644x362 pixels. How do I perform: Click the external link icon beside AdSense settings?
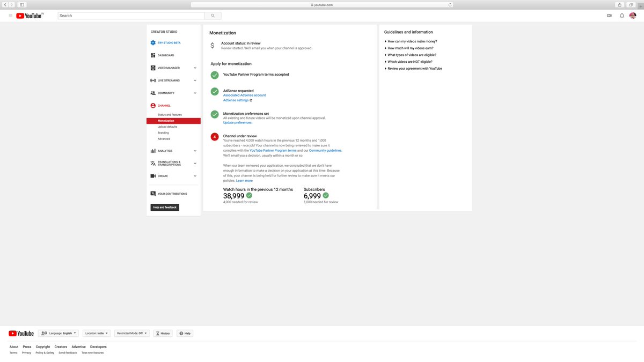(x=251, y=100)
